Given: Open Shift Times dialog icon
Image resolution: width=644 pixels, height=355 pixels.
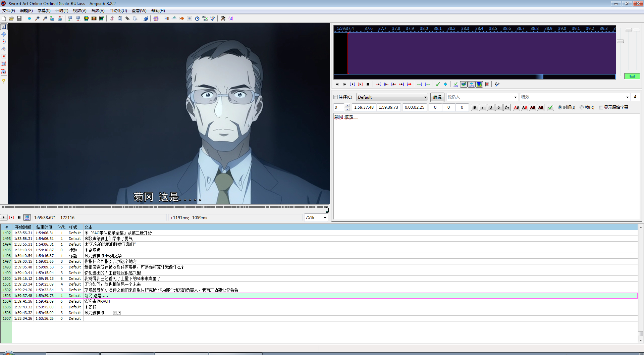Looking at the screenshot, I should [x=166, y=18].
